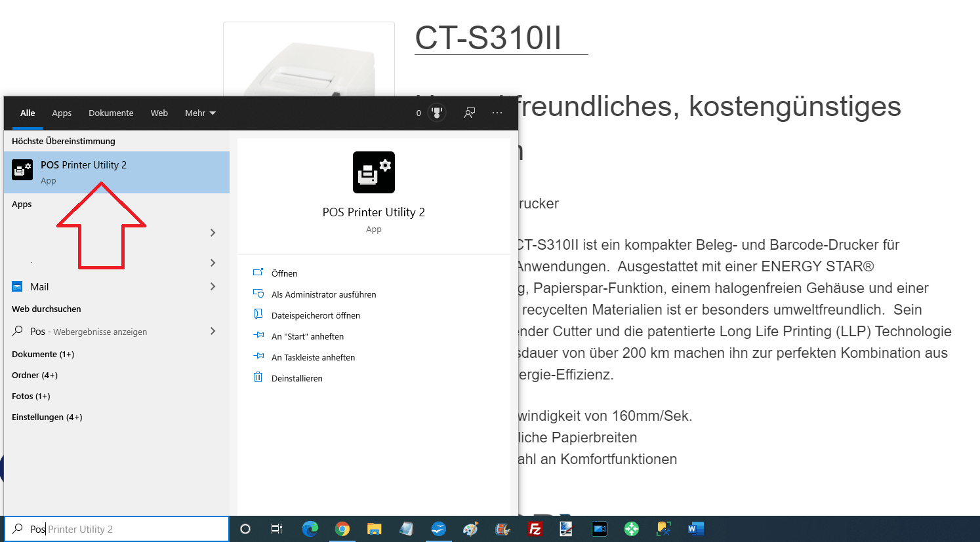Viewport: 980px width, 542px height.
Task: Launch FileZilla from the taskbar
Action: coord(535,529)
